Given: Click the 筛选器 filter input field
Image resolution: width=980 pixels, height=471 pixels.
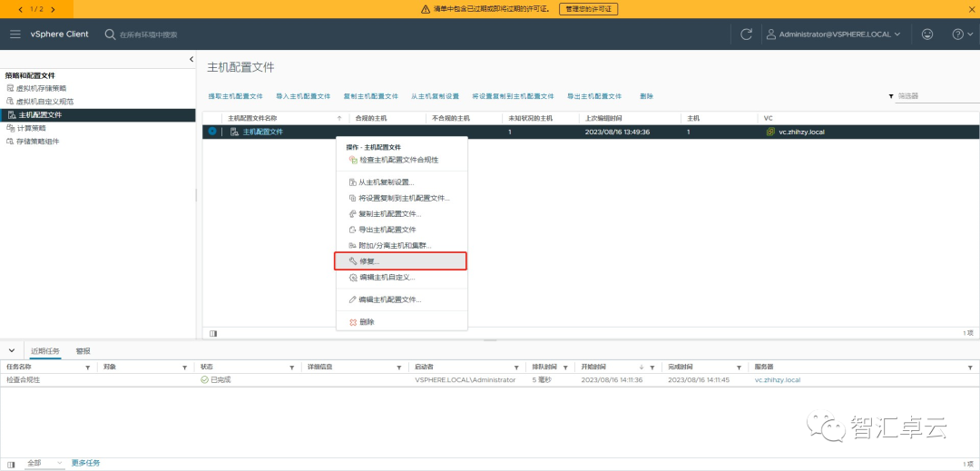Looking at the screenshot, I should pyautogui.click(x=937, y=96).
